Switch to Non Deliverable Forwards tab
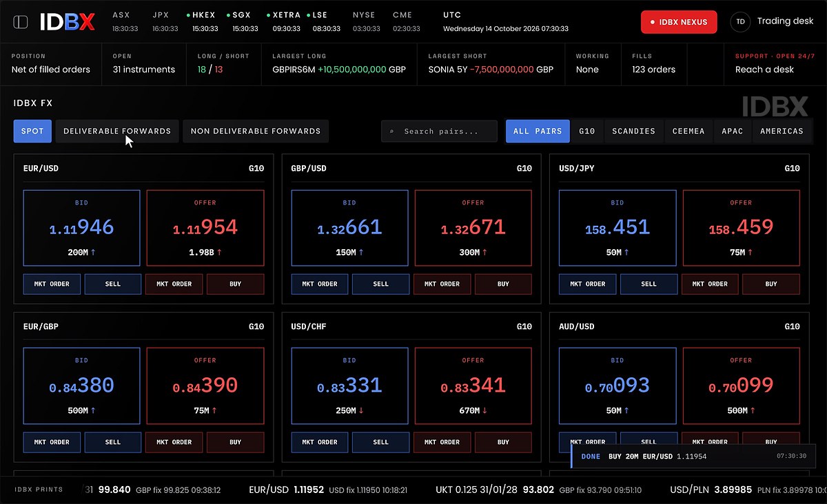This screenshot has height=504, width=827. pyautogui.click(x=256, y=131)
